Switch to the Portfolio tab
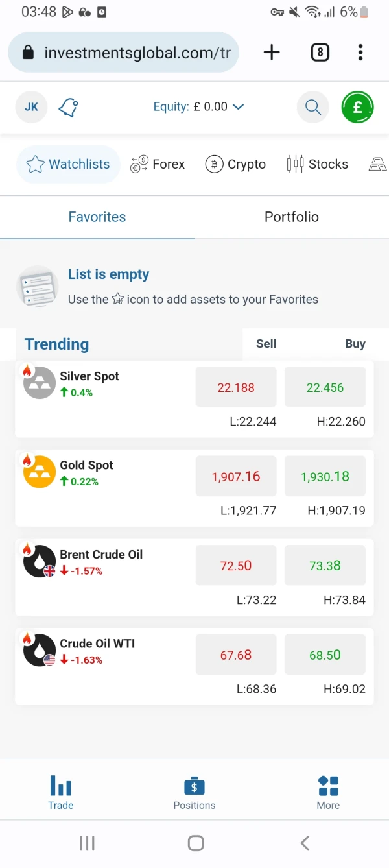This screenshot has width=389, height=868. [x=291, y=217]
